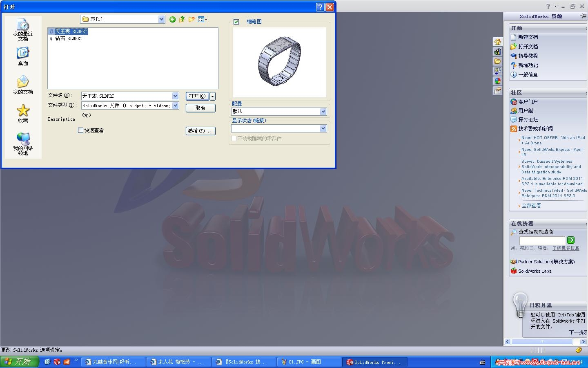This screenshot has height=368, width=588.
Task: Click the green search go arrow
Action: tap(571, 240)
